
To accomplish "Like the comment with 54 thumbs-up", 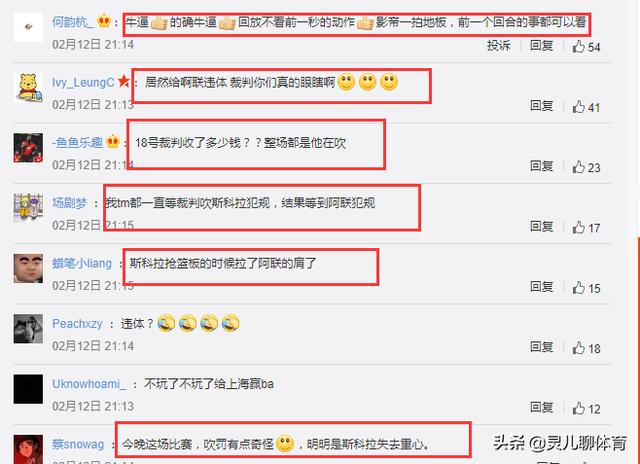I will pyautogui.click(x=578, y=47).
